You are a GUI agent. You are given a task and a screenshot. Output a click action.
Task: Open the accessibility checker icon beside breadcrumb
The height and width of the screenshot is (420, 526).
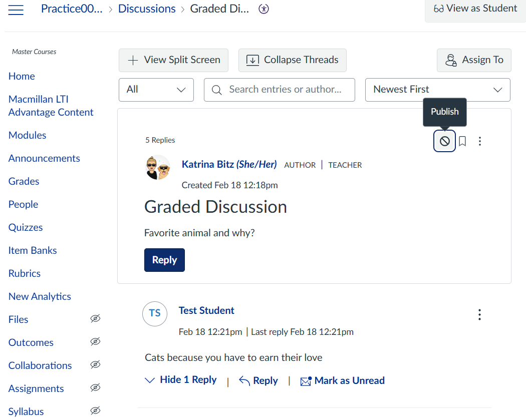(x=264, y=9)
